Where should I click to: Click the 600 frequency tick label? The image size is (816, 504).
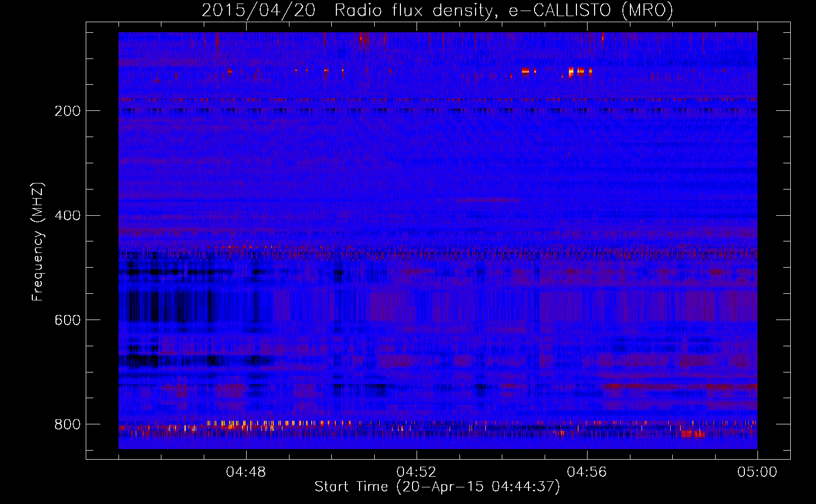pyautogui.click(x=68, y=321)
